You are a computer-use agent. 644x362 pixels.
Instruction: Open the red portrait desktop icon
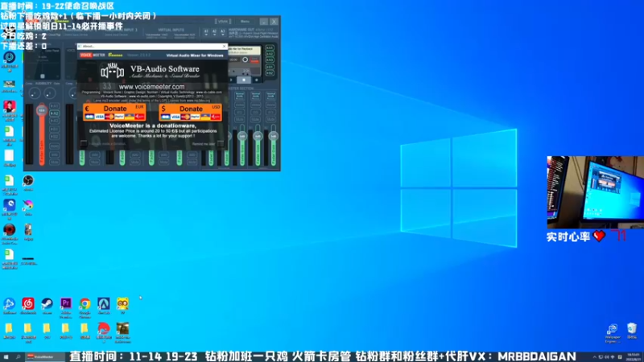[10, 107]
